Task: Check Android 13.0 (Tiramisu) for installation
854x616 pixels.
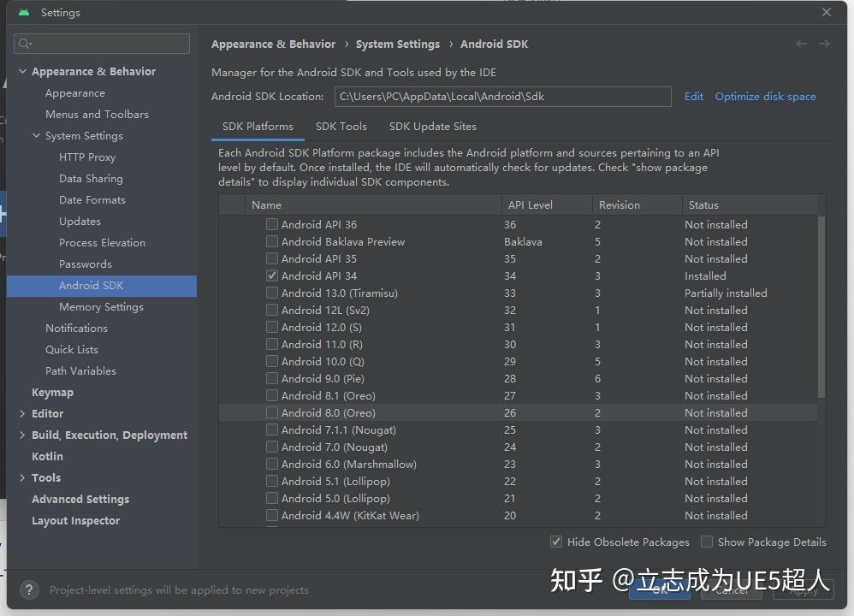Action: [271, 293]
